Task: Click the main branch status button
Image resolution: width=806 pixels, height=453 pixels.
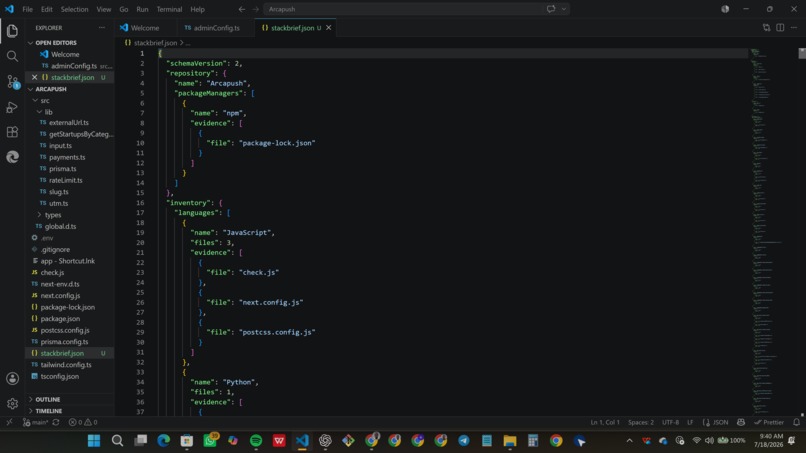Action: [x=35, y=422]
